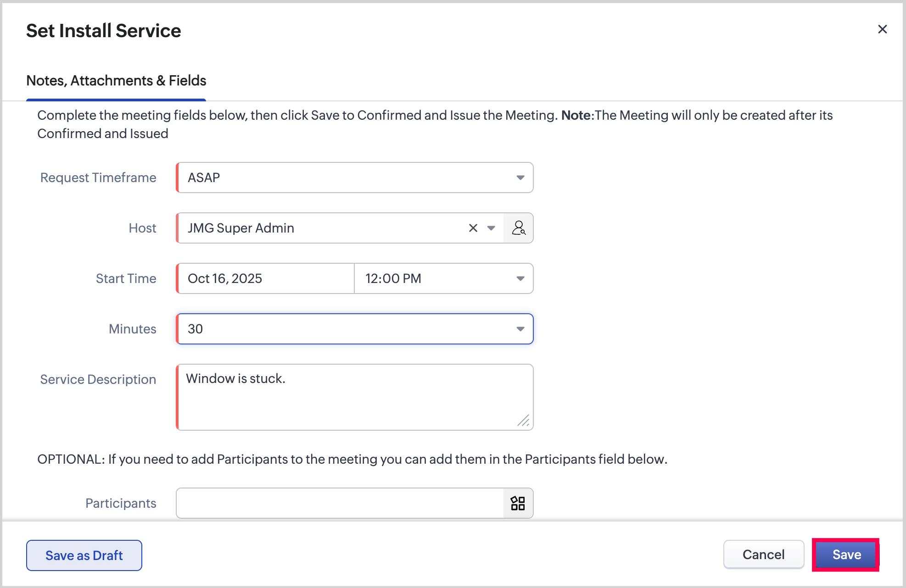
Task: Open the 12:00 PM time dropdown
Action: (x=443, y=278)
